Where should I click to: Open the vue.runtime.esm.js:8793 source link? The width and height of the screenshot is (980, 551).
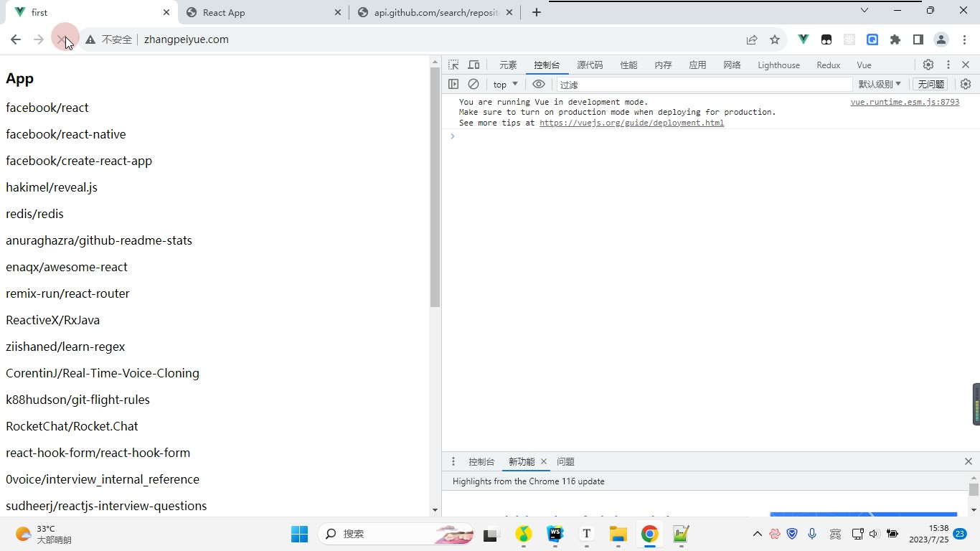(905, 102)
